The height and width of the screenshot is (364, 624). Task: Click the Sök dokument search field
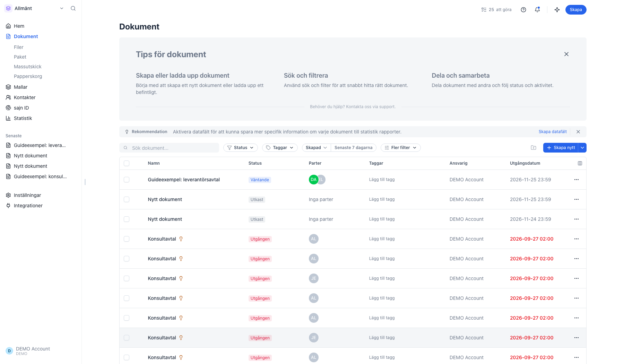coord(169,148)
